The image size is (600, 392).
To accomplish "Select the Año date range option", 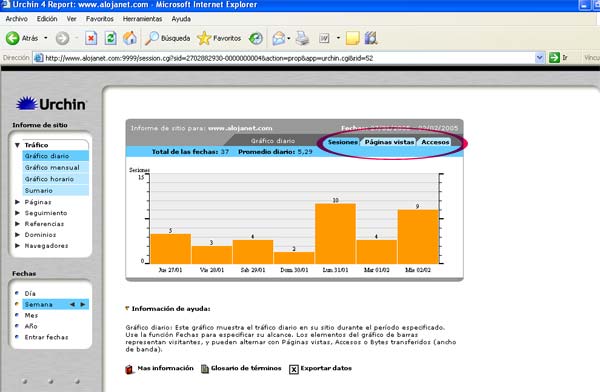I will [31, 326].
